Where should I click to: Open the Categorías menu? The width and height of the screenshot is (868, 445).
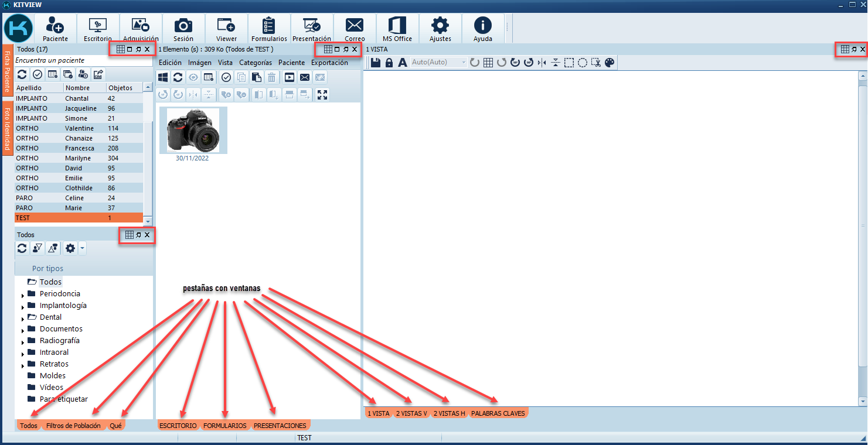point(256,63)
